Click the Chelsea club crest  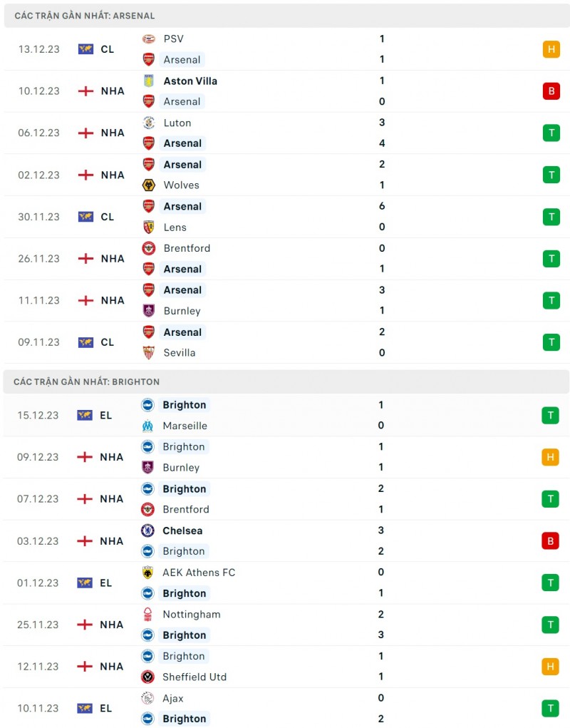coord(147,530)
